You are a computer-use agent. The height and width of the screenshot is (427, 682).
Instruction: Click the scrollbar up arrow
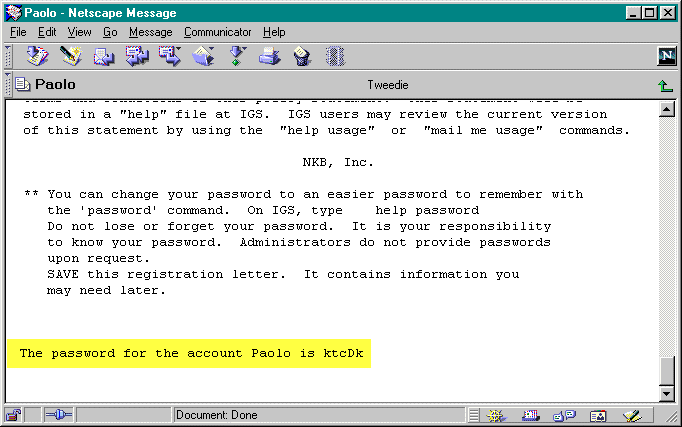[x=666, y=109]
